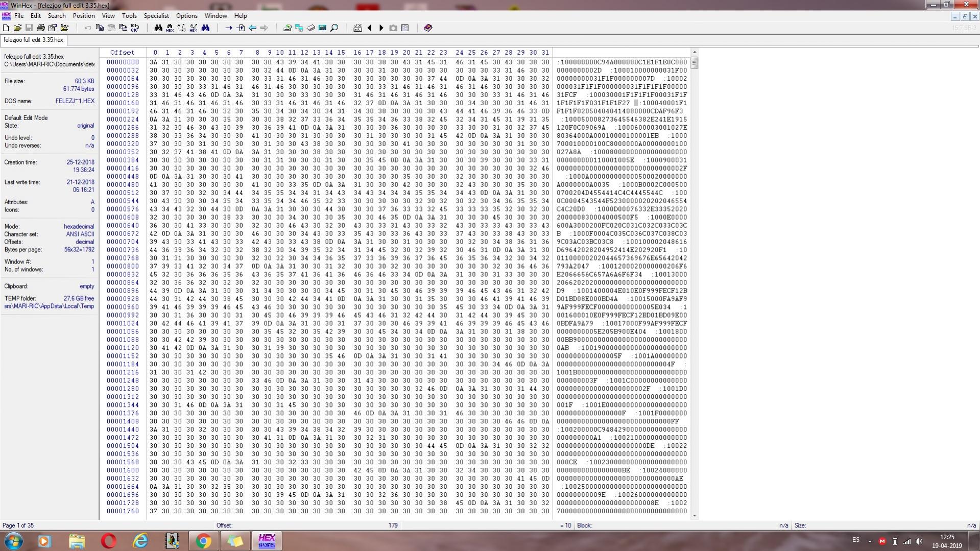Viewport: 980px width, 551px height.
Task: Click the Offset 179 status bar field
Action: pyautogui.click(x=307, y=525)
